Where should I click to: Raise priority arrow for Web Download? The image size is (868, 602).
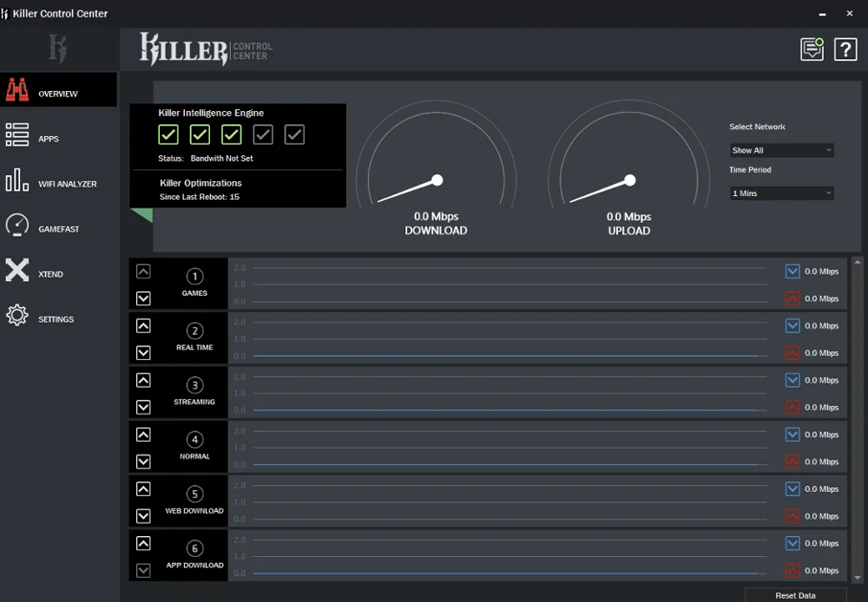coord(143,489)
